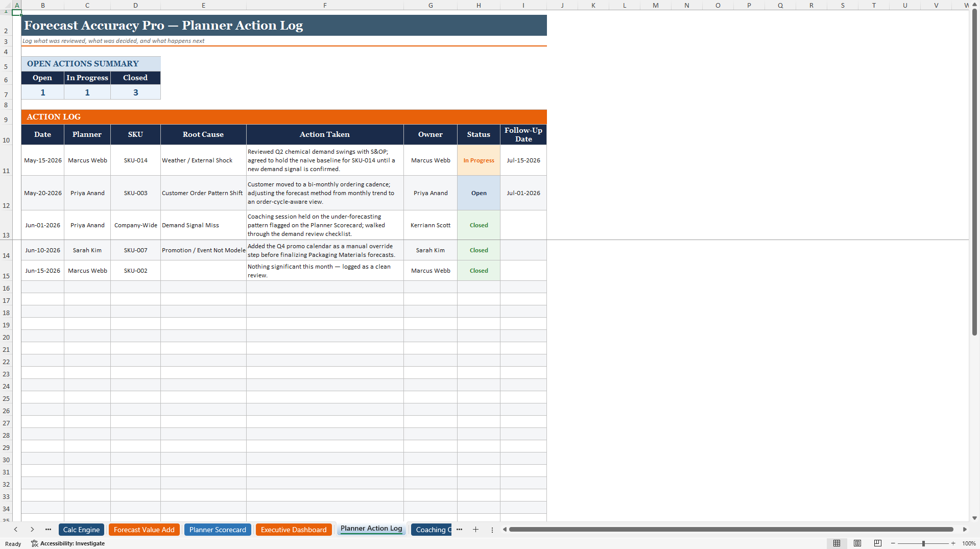Viewport: 980px width, 549px height.
Task: Click the Open status cell for SKU-003
Action: coord(479,193)
